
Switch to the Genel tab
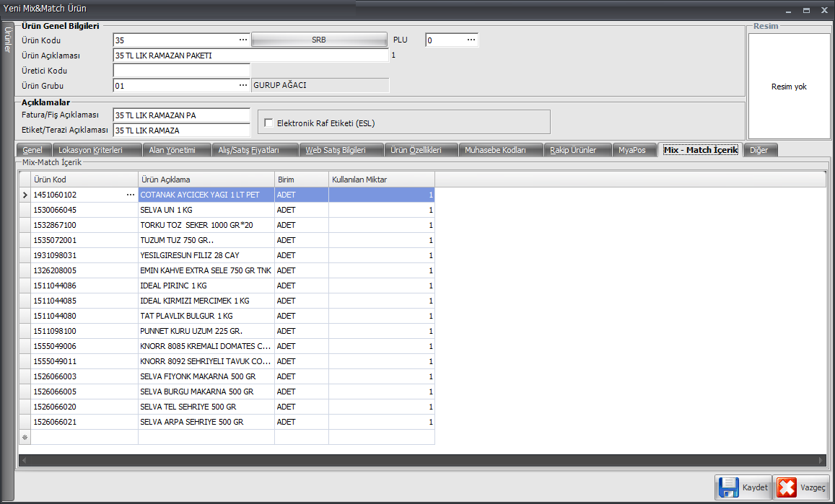[x=32, y=150]
